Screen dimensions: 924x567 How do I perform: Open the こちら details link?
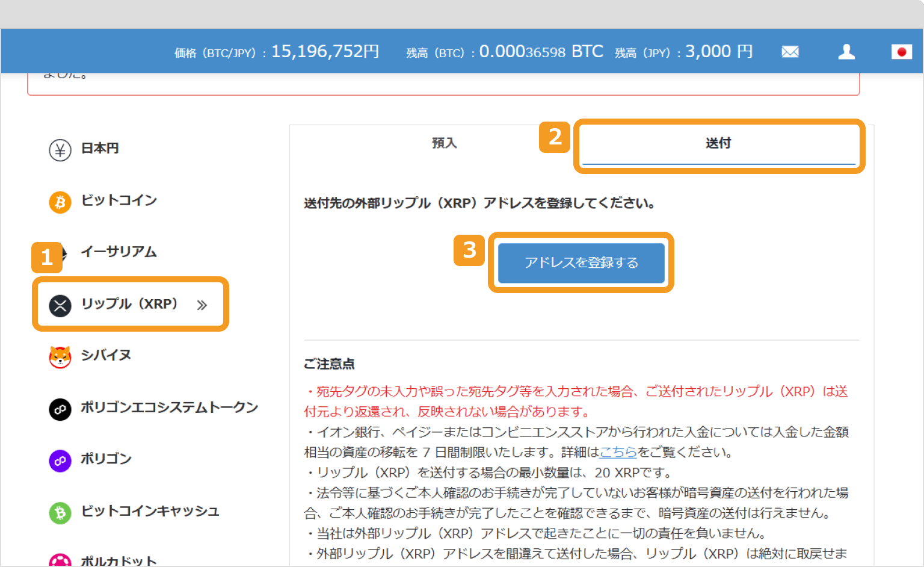click(618, 452)
